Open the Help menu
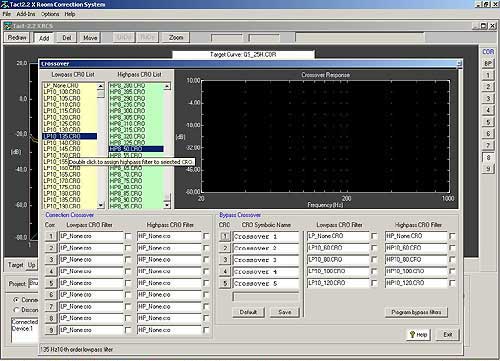Viewport: 500px width, 361px height. tap(70, 14)
